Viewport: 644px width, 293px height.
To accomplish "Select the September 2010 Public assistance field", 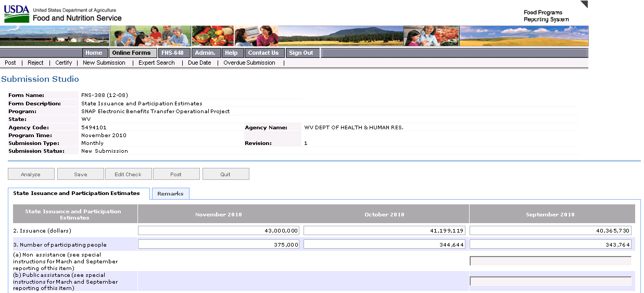I will 550,281.
